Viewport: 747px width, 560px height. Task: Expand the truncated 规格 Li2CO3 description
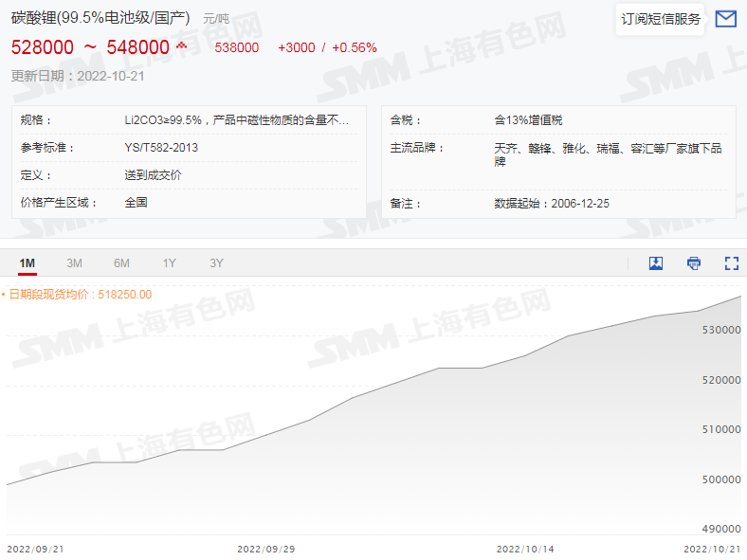[237, 120]
